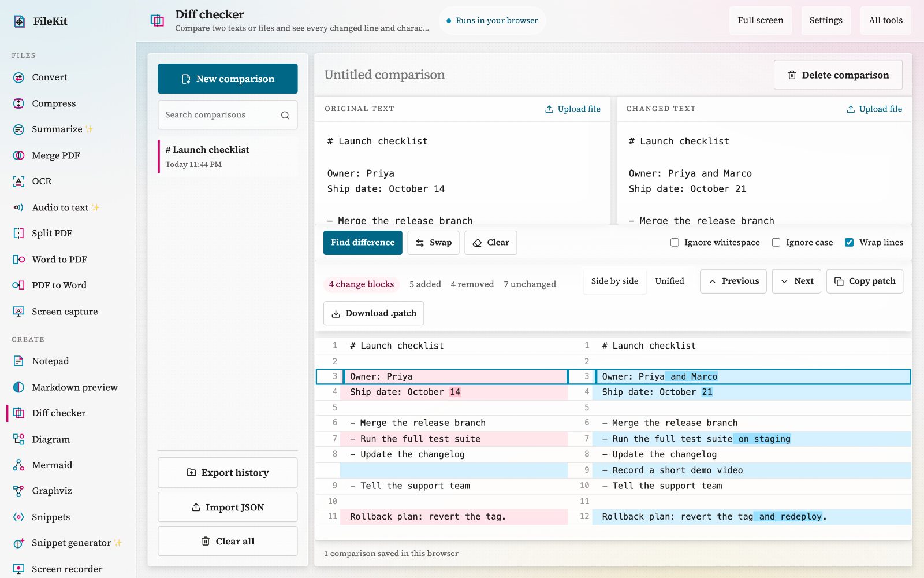Viewport: 924px width, 578px height.
Task: Click the FileKit logo icon
Action: point(19,21)
